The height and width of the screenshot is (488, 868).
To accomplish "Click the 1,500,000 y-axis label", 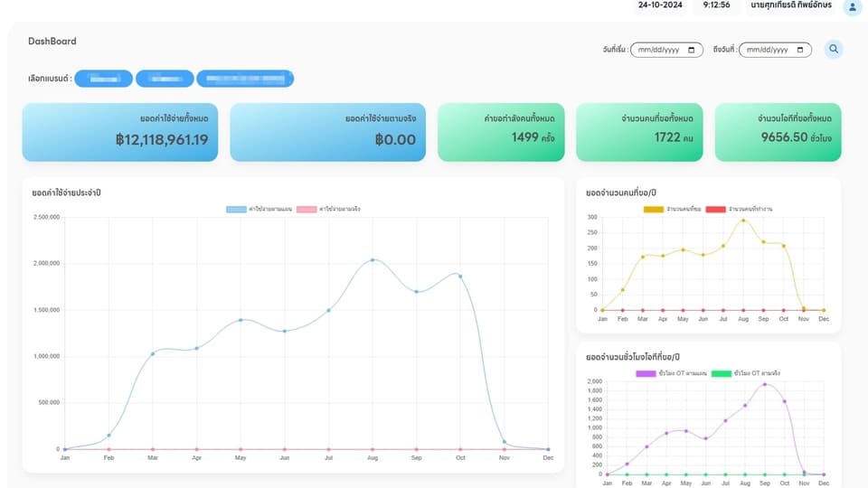I will tap(46, 310).
